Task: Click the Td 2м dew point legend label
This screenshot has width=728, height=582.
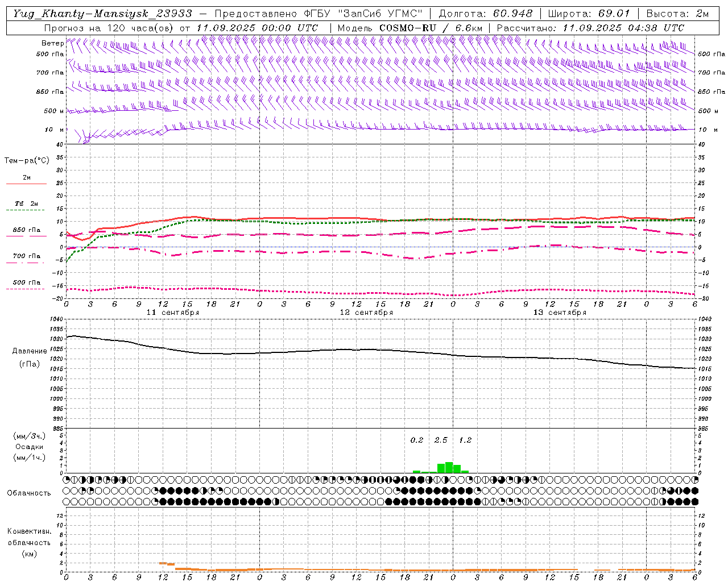Action: pos(26,203)
